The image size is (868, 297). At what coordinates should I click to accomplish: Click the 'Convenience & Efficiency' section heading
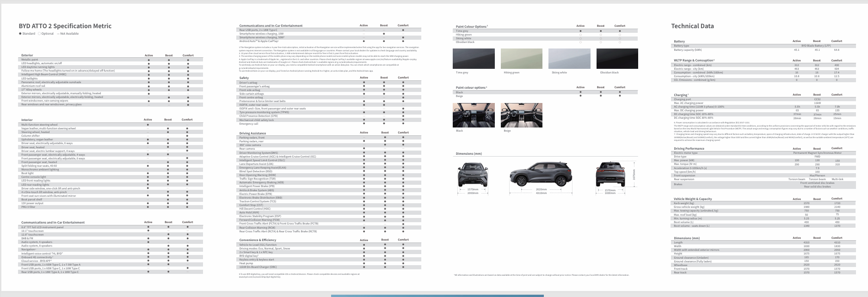click(x=258, y=240)
